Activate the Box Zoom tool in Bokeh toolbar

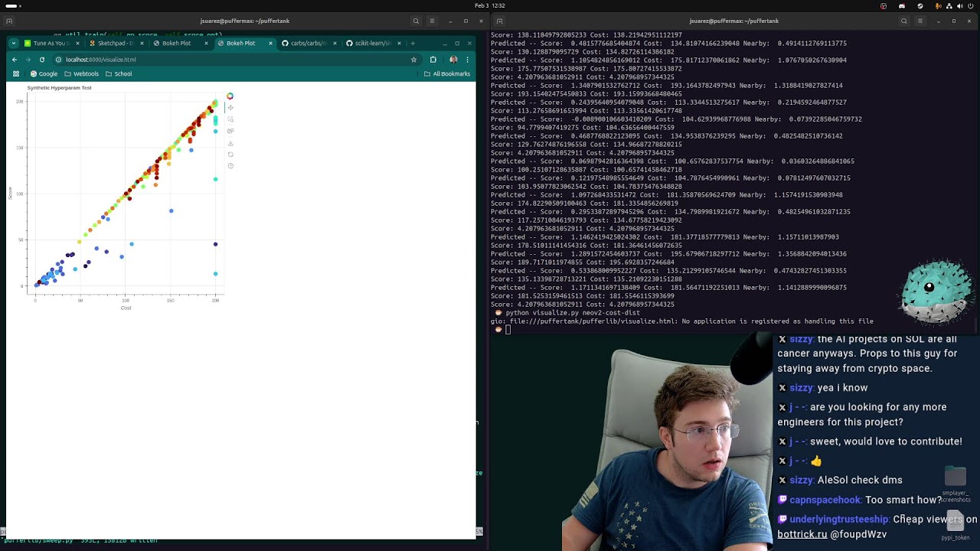[x=230, y=119]
